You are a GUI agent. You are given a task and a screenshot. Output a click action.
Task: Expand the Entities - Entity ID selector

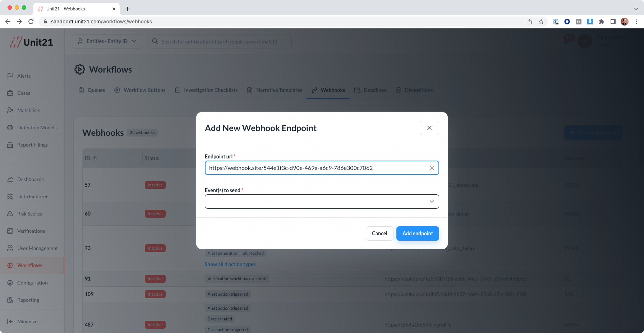tap(107, 41)
